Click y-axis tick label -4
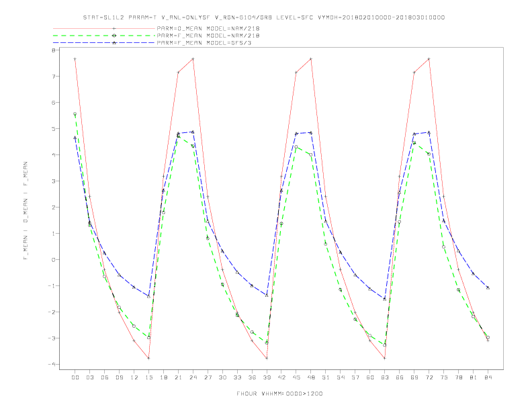The width and height of the screenshot is (532, 411). coord(51,364)
